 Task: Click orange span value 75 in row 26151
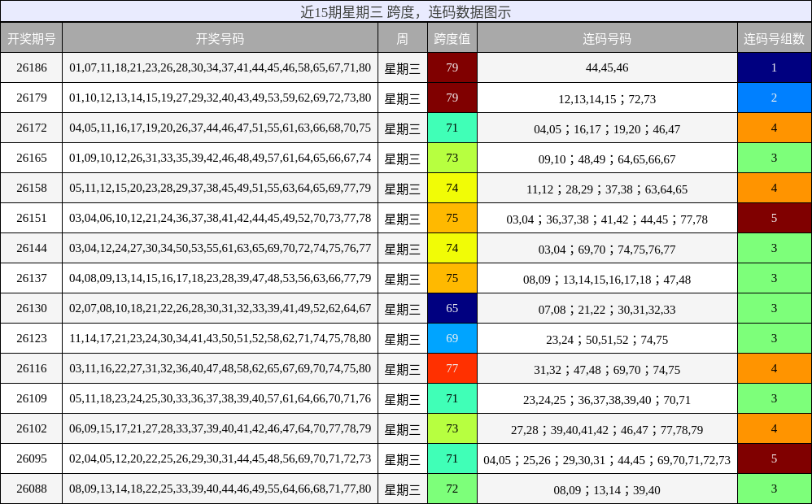(x=452, y=218)
